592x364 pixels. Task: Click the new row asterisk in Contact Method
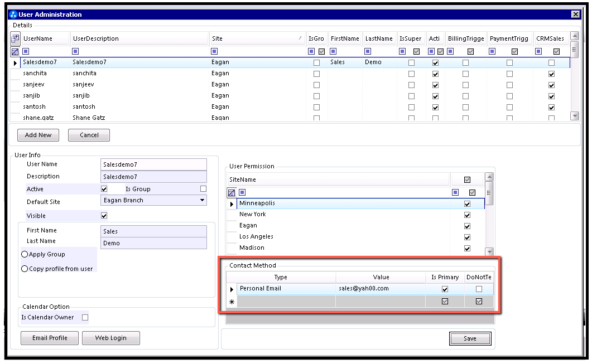tap(232, 302)
